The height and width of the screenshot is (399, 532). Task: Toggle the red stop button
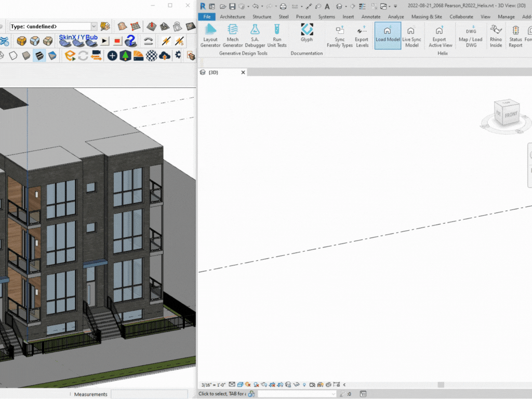(117, 41)
